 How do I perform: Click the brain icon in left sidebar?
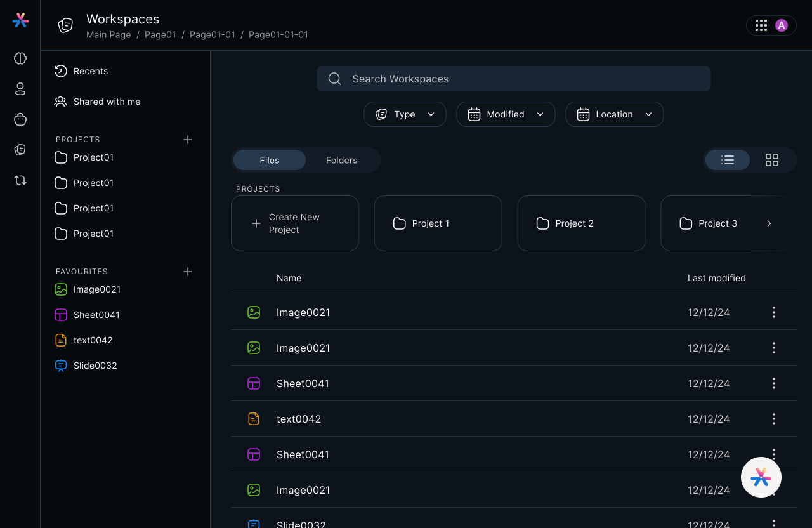pos(20,58)
